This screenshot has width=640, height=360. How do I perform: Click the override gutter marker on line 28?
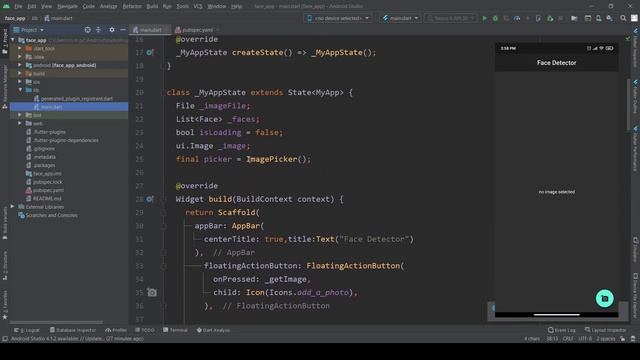point(150,199)
